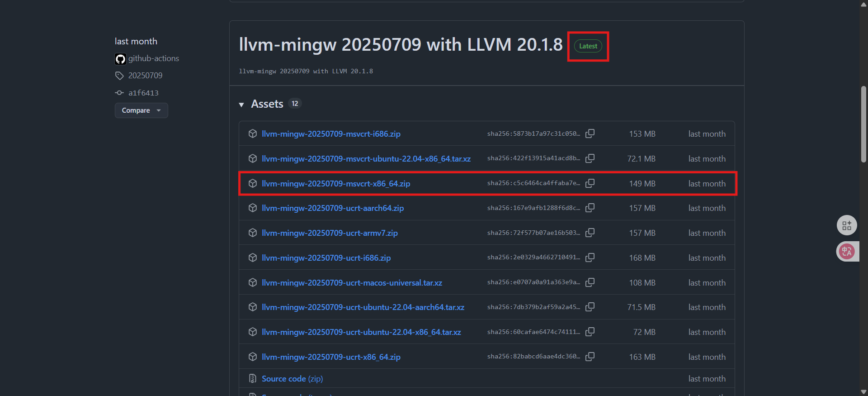Viewport: 868px width, 396px height.
Task: Click sha256:5873b17a97c31c050 hash text
Action: point(533,134)
